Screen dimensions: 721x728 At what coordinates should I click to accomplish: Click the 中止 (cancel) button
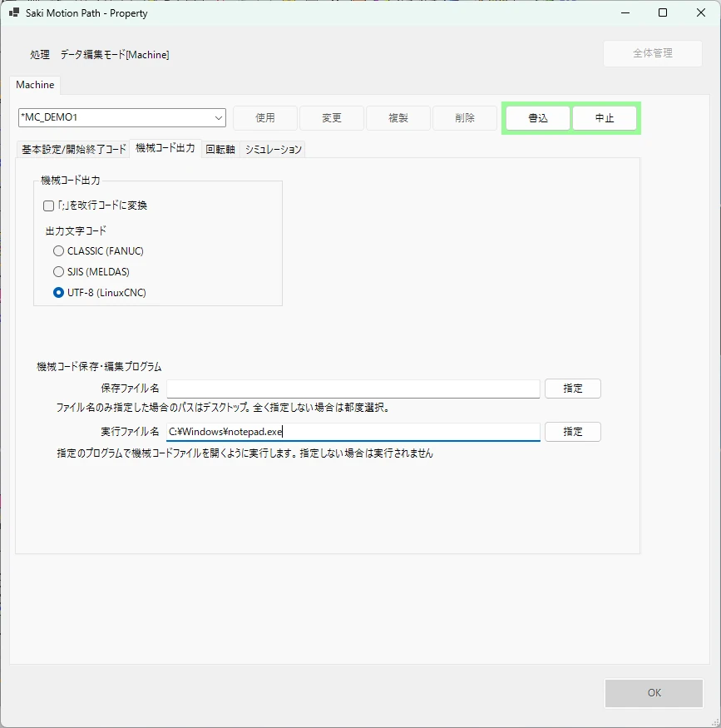(605, 118)
